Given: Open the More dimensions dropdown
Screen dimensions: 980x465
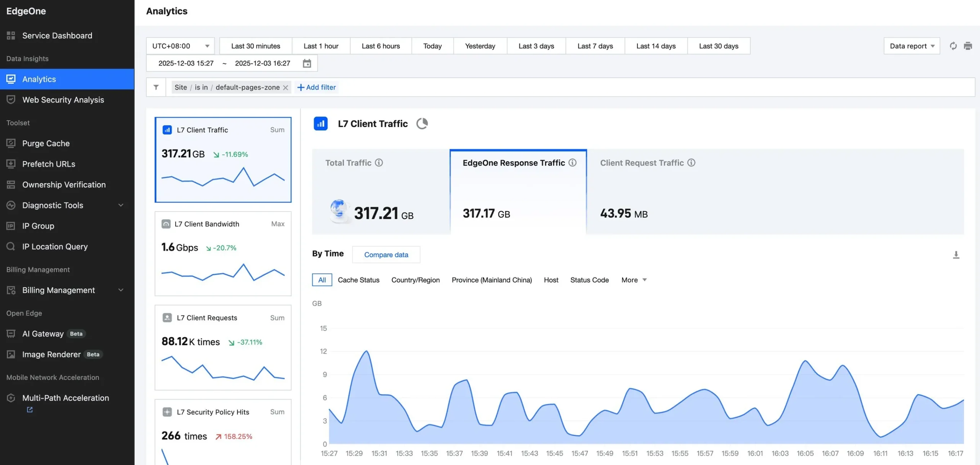Looking at the screenshot, I should [633, 280].
